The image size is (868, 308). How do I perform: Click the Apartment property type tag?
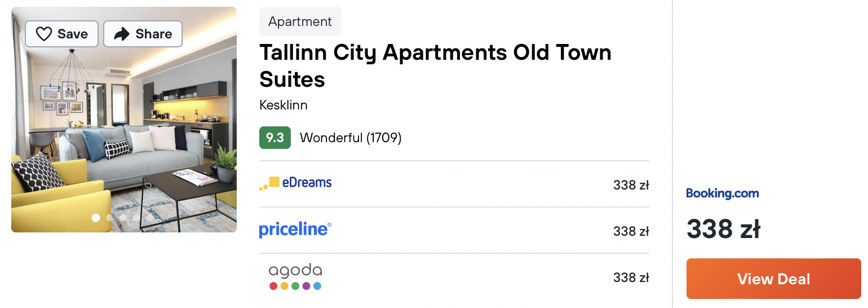300,21
